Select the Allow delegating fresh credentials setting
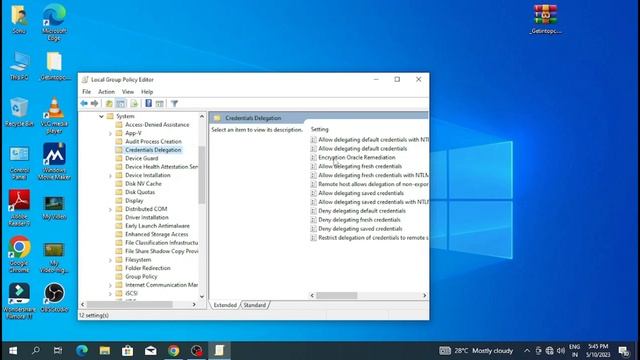Screen dimensions: 640x360 [x=360, y=167]
